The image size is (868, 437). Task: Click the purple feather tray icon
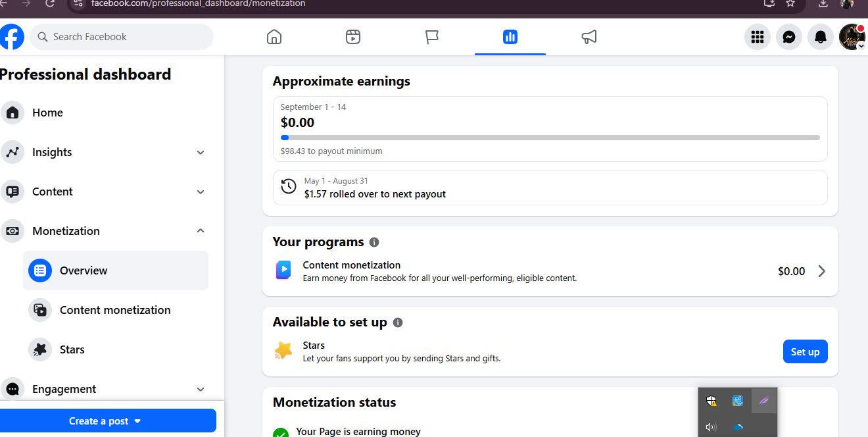click(763, 400)
